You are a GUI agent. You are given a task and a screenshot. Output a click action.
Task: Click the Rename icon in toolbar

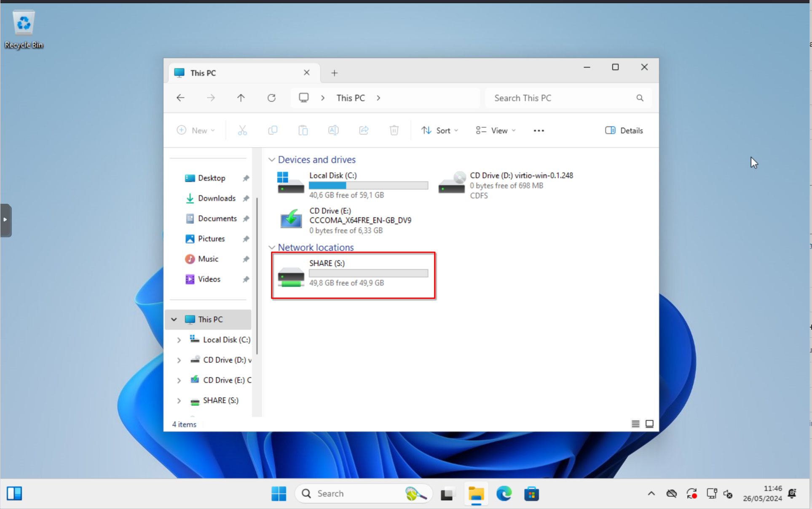coord(333,131)
